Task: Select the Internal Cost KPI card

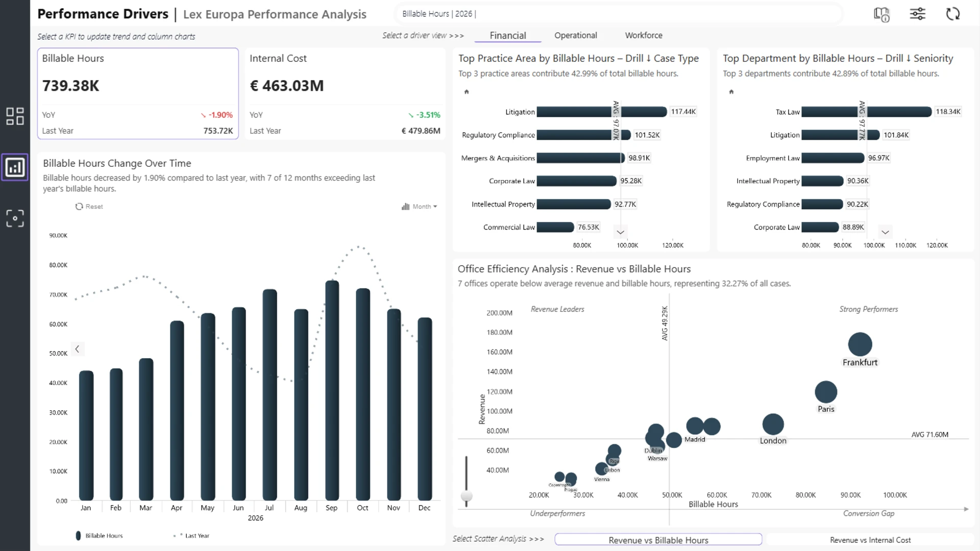Action: (x=345, y=94)
